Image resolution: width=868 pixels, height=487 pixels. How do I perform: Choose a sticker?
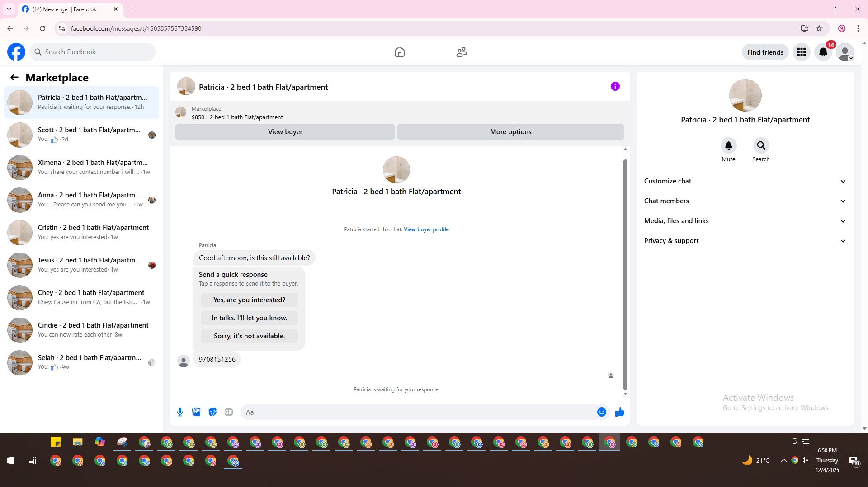tap(212, 412)
